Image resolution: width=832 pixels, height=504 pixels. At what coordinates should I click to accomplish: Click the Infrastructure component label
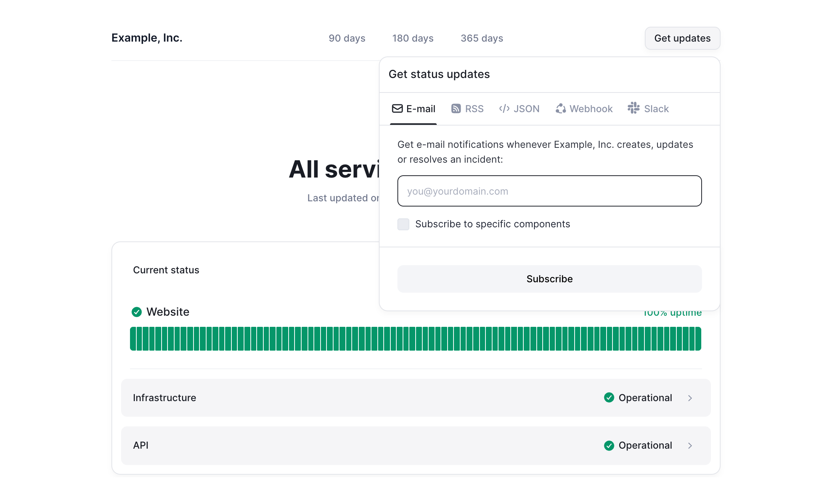165,398
